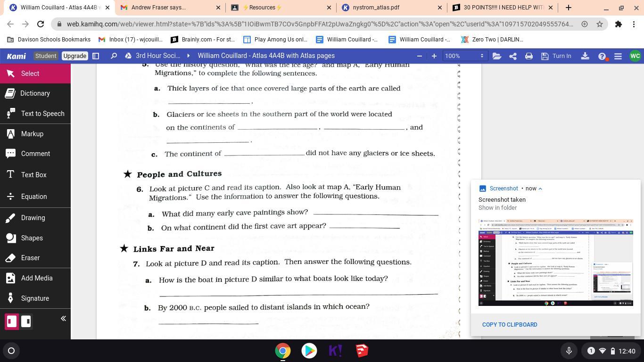Open Google Play Store from shelf
The image size is (644, 362).
pos(309,351)
